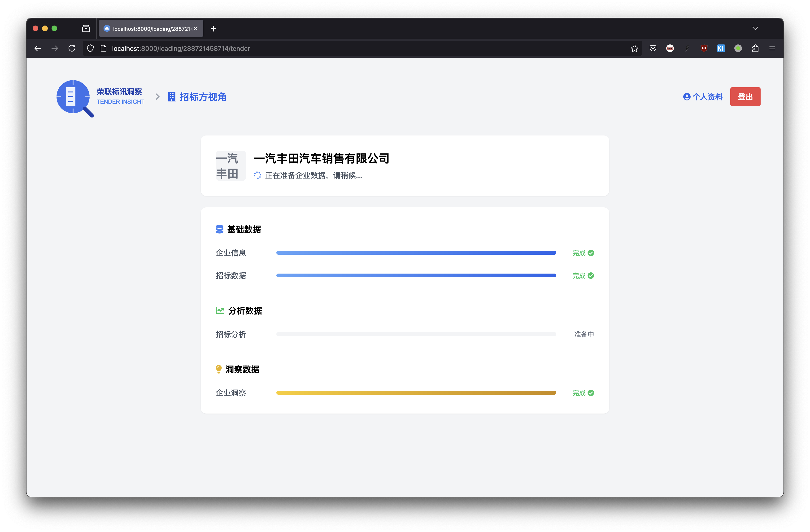This screenshot has width=810, height=532.
Task: Open 个人资料 profile link
Action: (x=702, y=97)
